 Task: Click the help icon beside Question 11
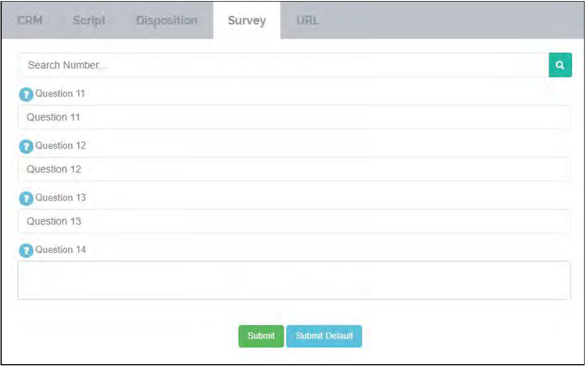tap(26, 95)
